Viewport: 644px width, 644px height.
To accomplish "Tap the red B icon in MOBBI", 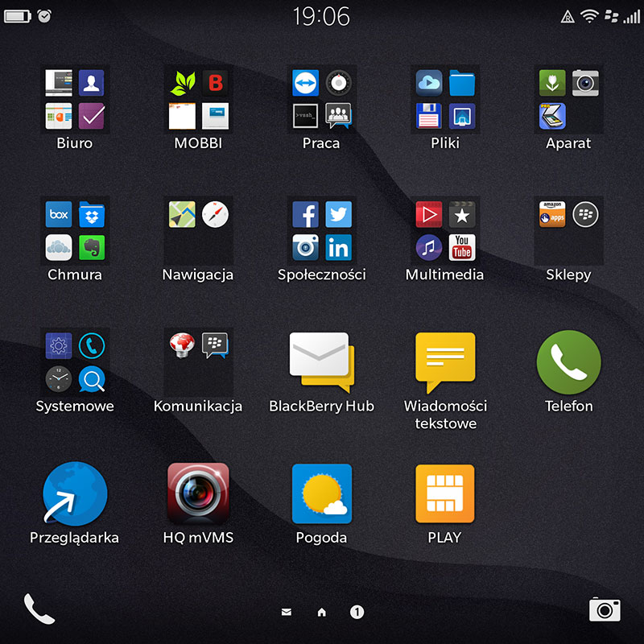I will tap(215, 83).
